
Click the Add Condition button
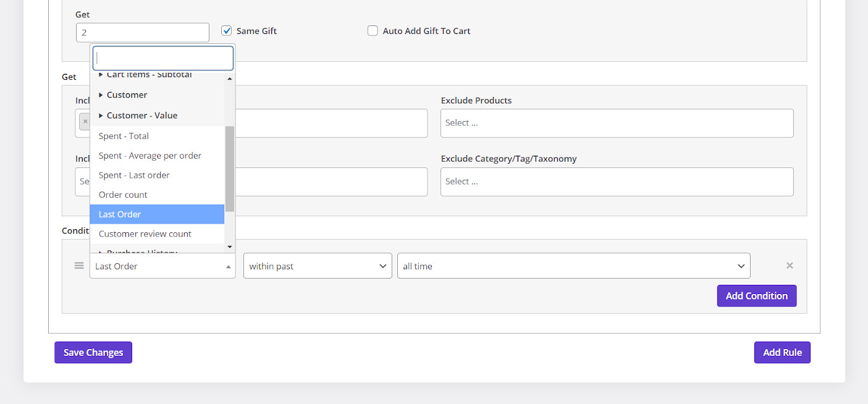coord(756,296)
